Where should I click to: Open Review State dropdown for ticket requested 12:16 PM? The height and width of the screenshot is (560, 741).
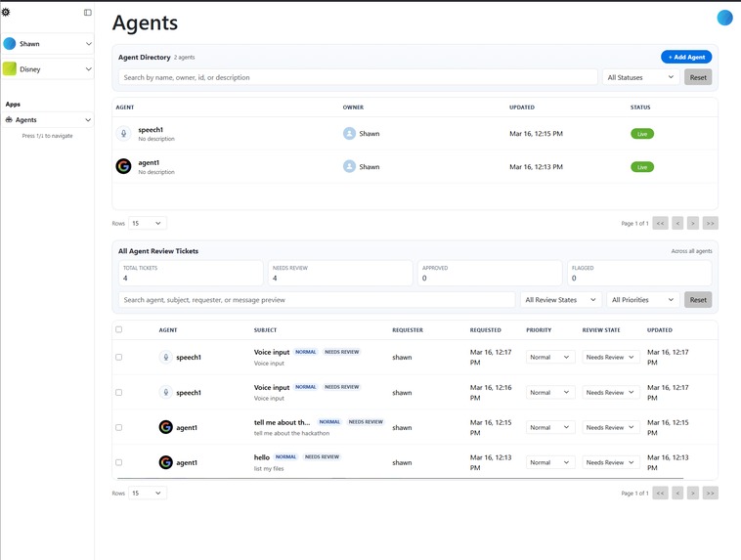[x=611, y=392]
